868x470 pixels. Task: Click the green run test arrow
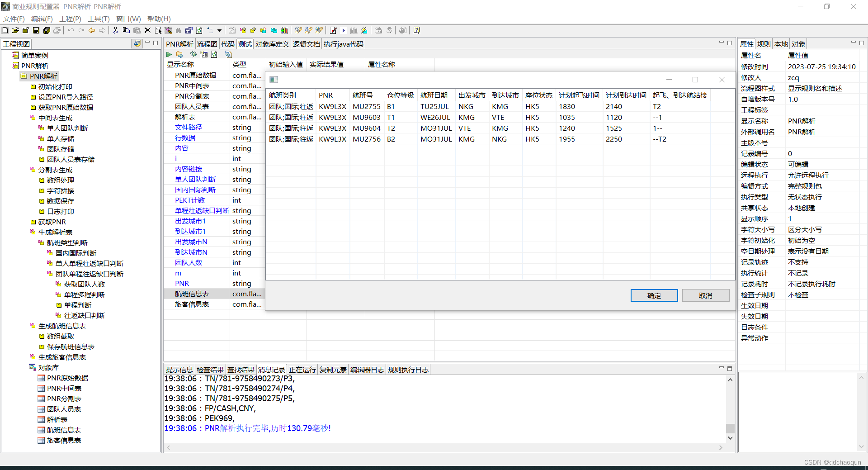tap(169, 54)
